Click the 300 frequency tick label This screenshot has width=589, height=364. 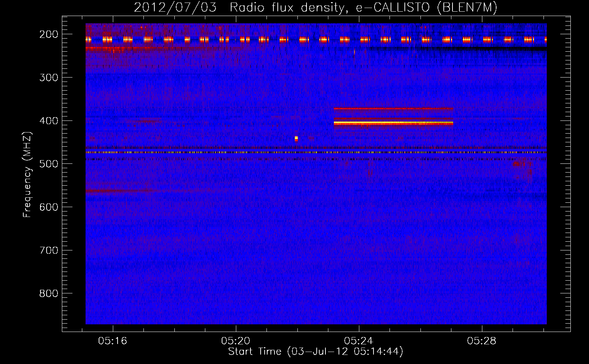click(49, 78)
